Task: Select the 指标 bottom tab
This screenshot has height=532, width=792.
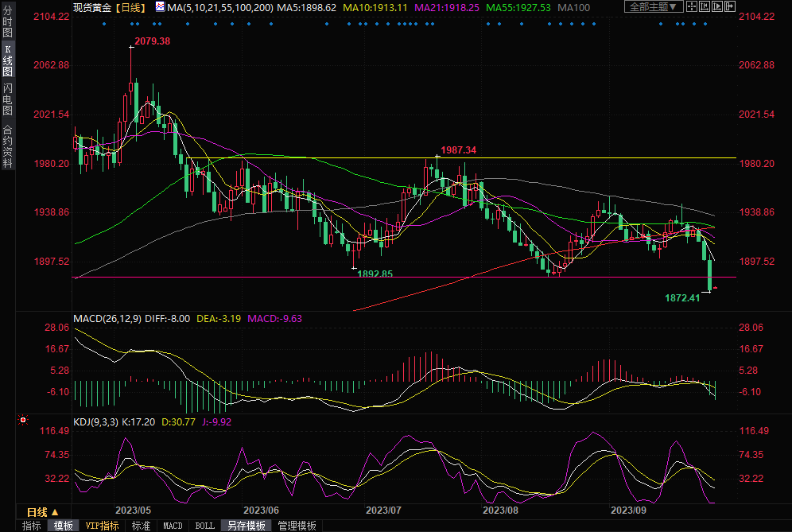Action: 32,526
